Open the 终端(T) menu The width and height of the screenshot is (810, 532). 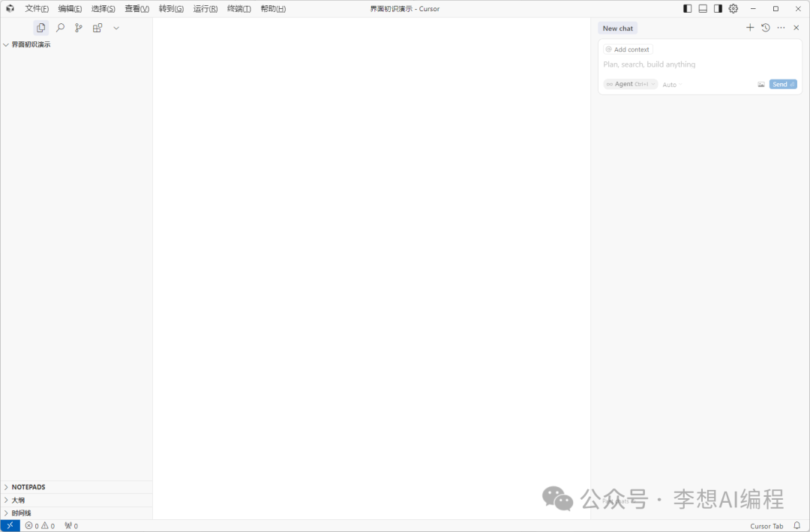point(239,9)
